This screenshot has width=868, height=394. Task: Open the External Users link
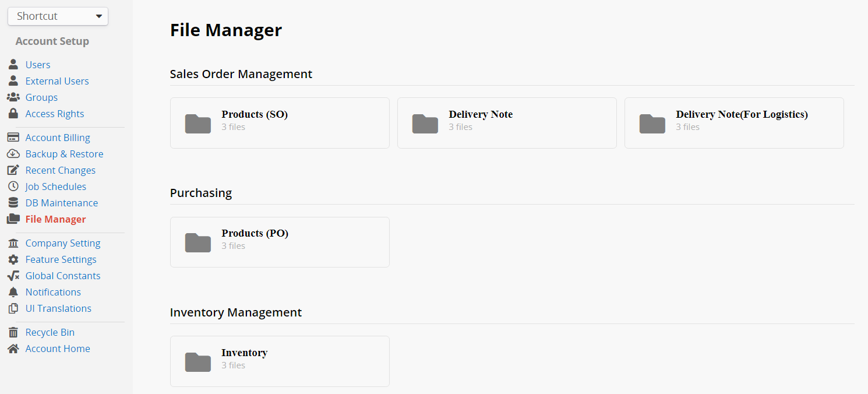pyautogui.click(x=57, y=81)
